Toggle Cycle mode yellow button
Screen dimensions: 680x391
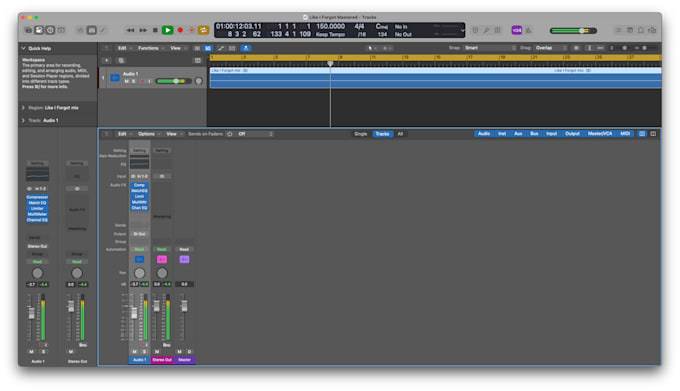[x=203, y=30]
